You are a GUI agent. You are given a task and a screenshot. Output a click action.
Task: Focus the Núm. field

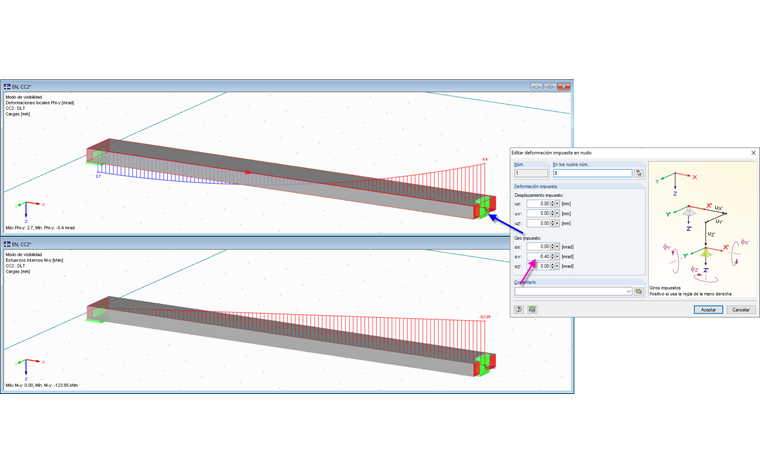pos(531,173)
